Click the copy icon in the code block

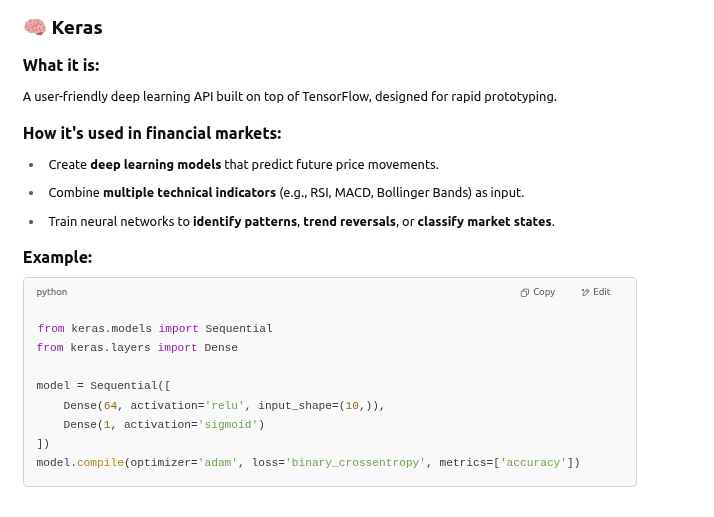(x=525, y=292)
